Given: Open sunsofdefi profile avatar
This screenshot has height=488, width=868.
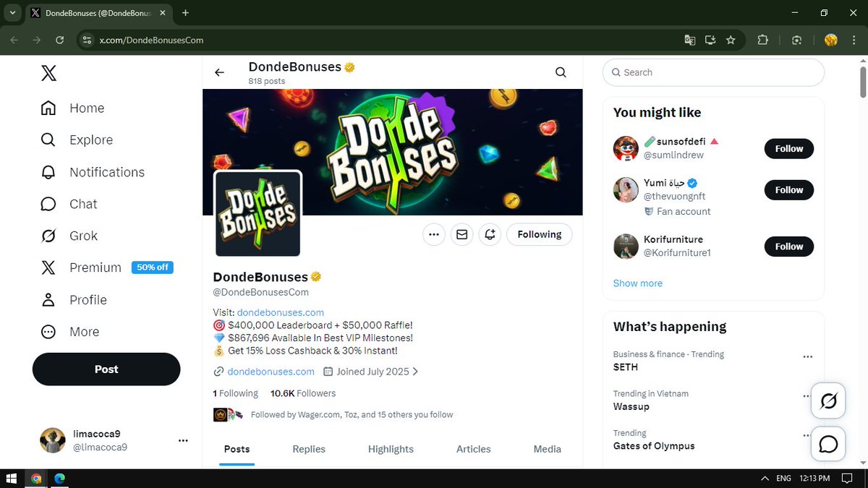Looking at the screenshot, I should coord(626,148).
